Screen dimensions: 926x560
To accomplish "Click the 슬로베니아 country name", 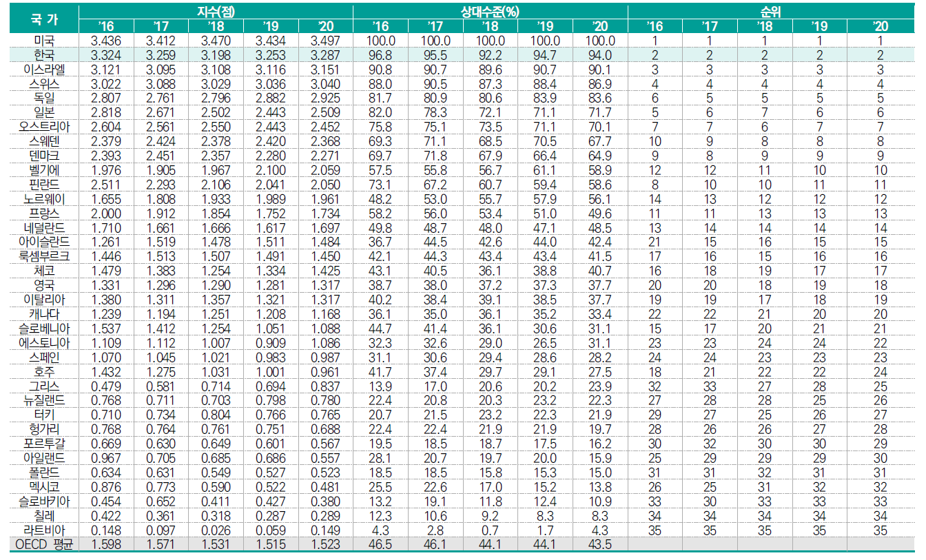I will coord(44,328).
